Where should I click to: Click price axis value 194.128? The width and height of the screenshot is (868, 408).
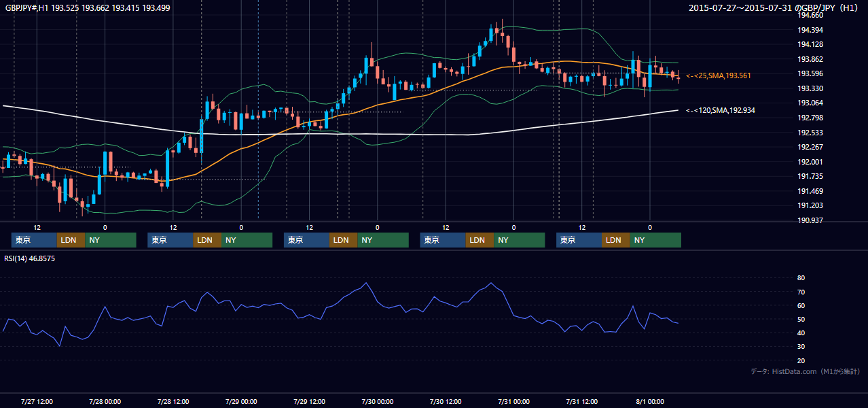pos(810,45)
